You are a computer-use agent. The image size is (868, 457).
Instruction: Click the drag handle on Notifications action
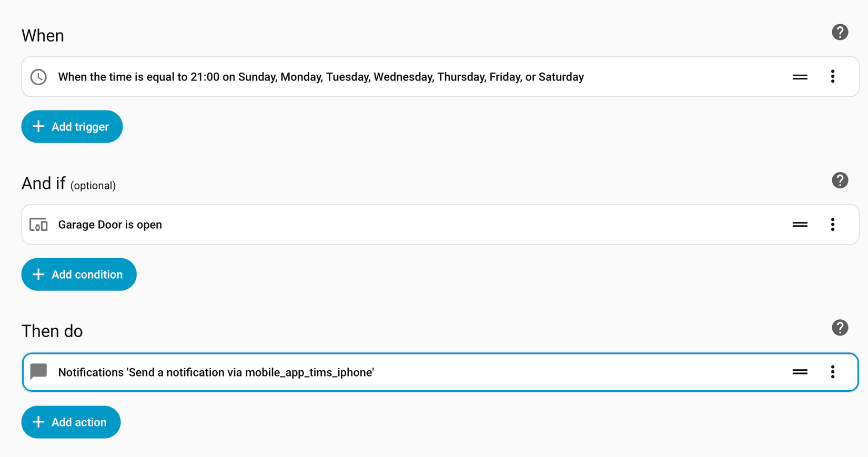[x=800, y=372]
